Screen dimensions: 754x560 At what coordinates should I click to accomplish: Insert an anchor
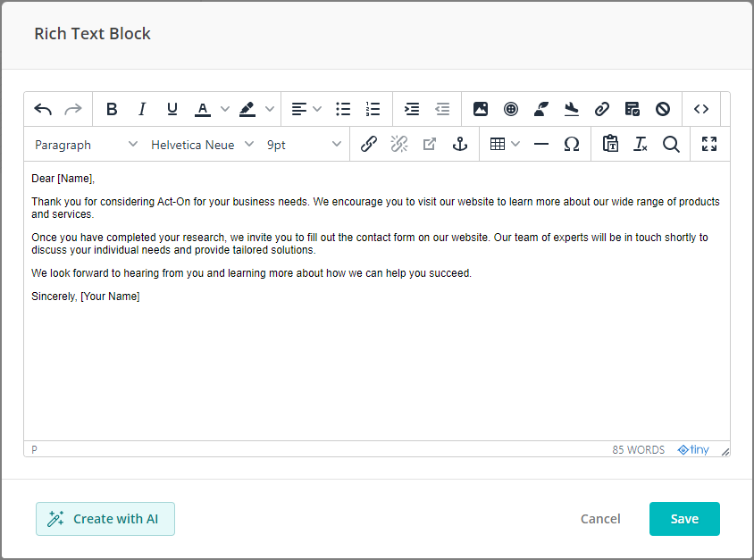coord(460,144)
